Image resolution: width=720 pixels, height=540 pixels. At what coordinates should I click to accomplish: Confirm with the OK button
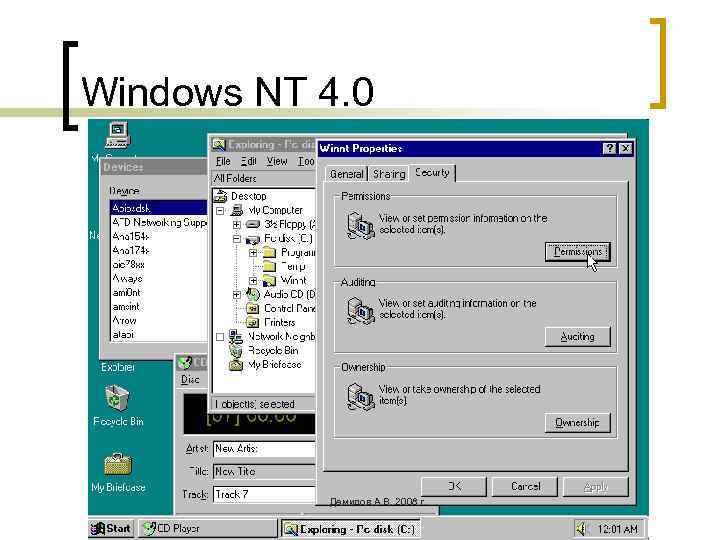[x=454, y=486]
